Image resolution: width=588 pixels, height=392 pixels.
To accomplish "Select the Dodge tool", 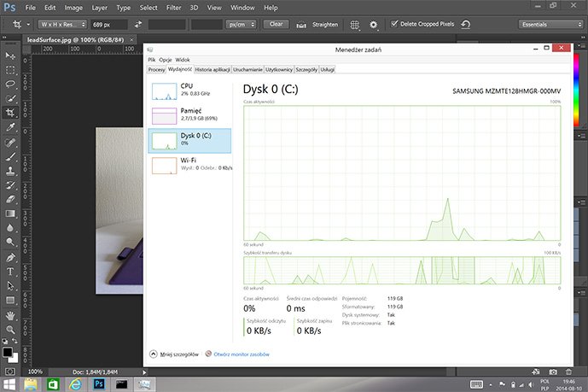I will (10, 242).
